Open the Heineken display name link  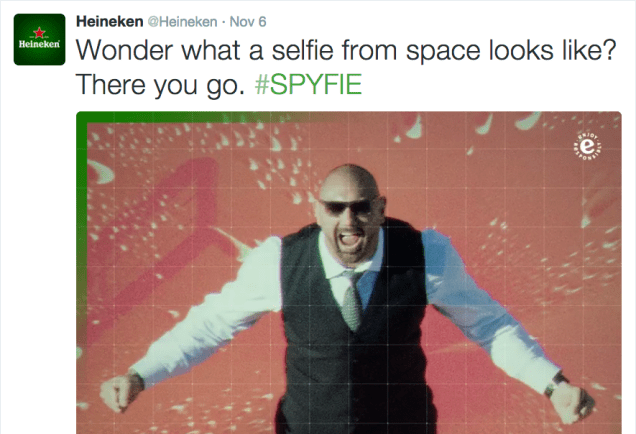click(x=110, y=21)
